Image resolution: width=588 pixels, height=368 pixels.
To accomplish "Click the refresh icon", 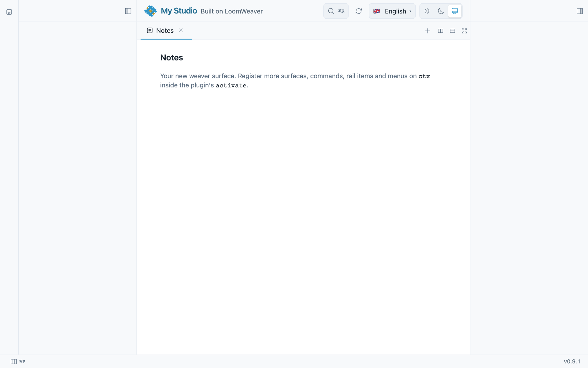I will (x=359, y=11).
